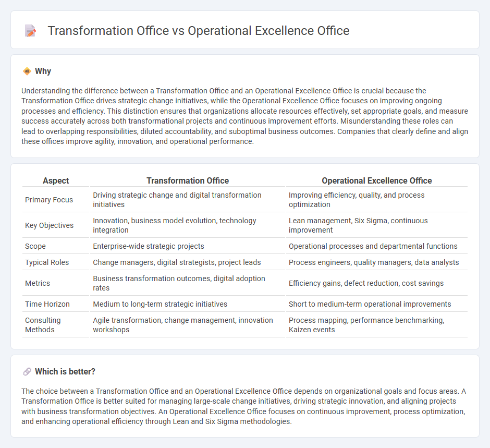Click the page title Transformation Office vs Operational Excellence Office

[199, 31]
